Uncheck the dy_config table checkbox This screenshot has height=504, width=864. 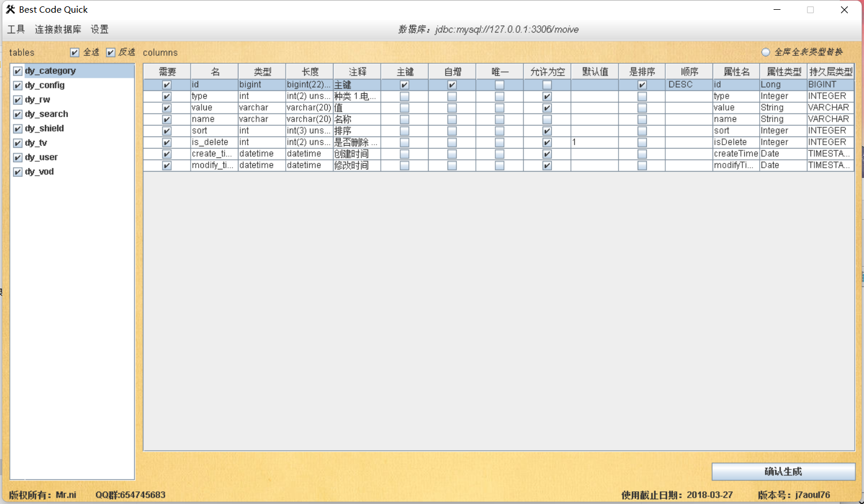click(18, 85)
